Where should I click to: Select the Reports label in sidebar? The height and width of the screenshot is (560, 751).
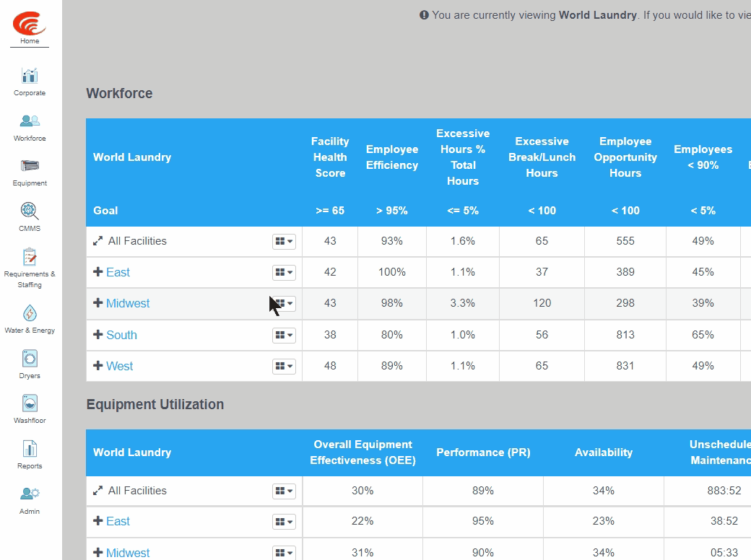coord(30,465)
